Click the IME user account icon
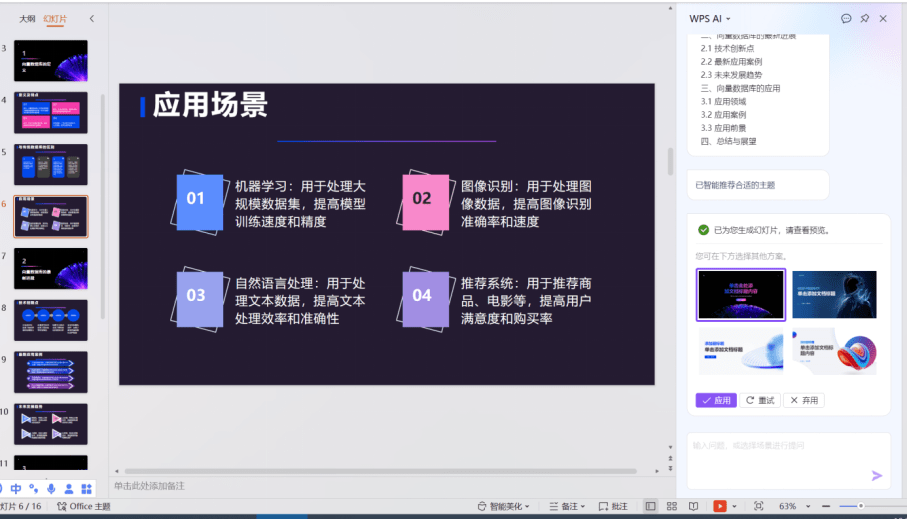The height and width of the screenshot is (519, 908). 69,489
